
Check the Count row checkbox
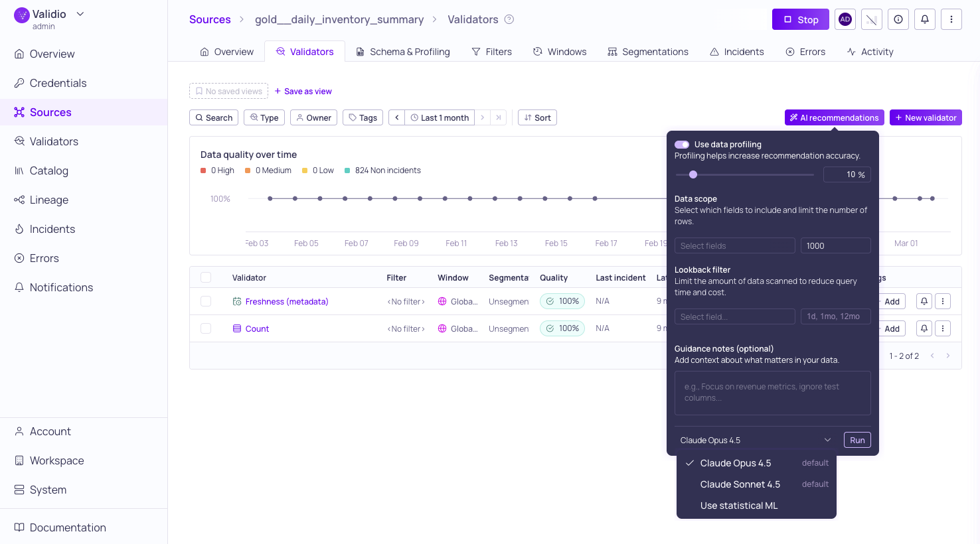tap(206, 328)
